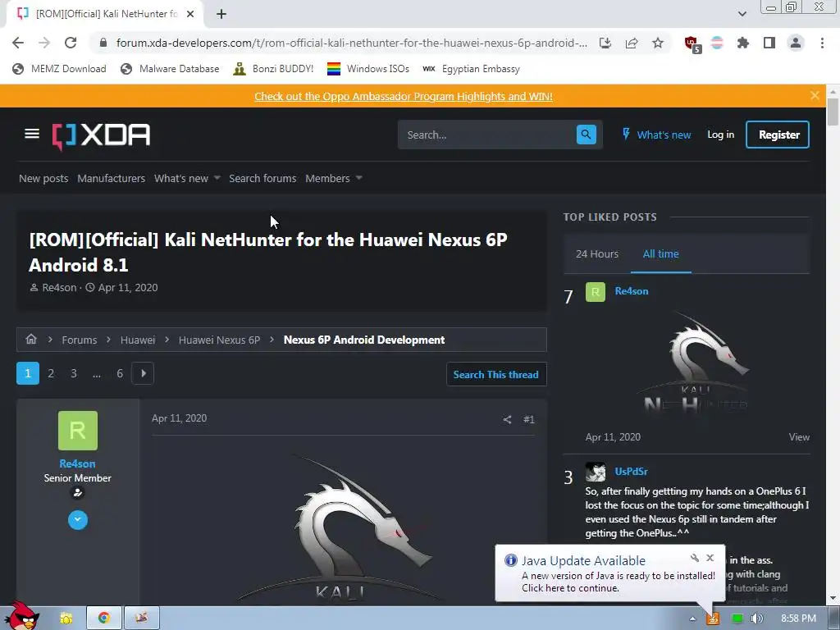Open New posts nav item

[43, 178]
